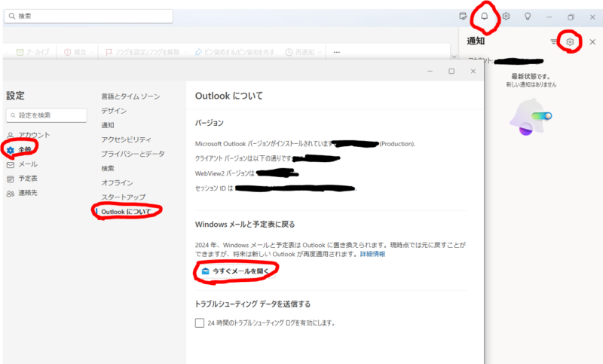Screen dimensions: 603x364
Task: Open オフライン settings
Action: tap(117, 182)
